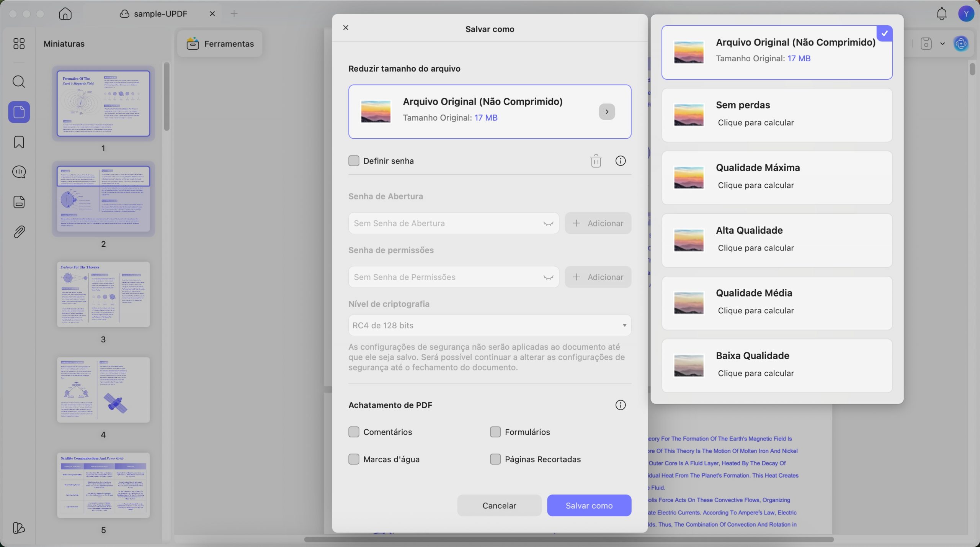980x547 pixels.
Task: Select page 4 thumbnail
Action: click(x=103, y=390)
